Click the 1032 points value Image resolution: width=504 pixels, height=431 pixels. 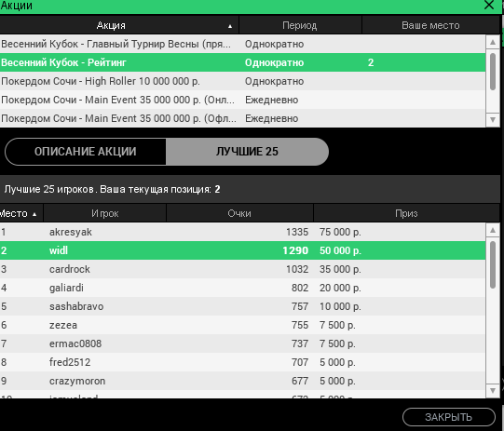click(297, 269)
